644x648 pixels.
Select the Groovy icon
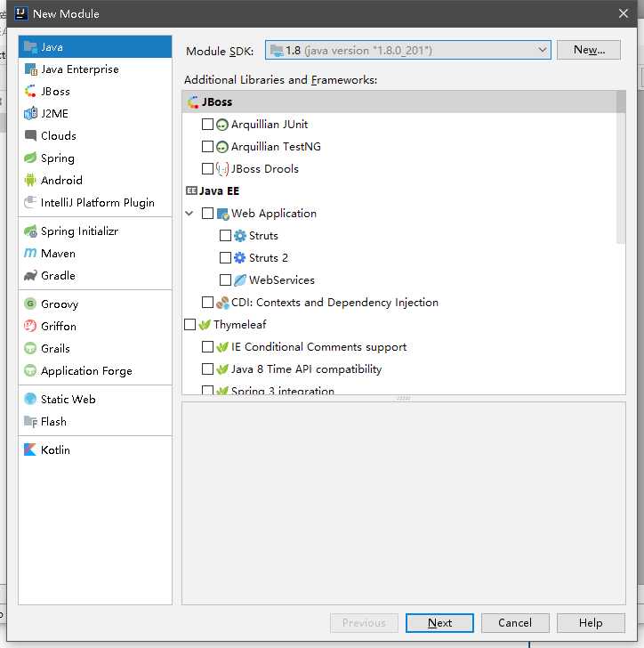point(30,304)
